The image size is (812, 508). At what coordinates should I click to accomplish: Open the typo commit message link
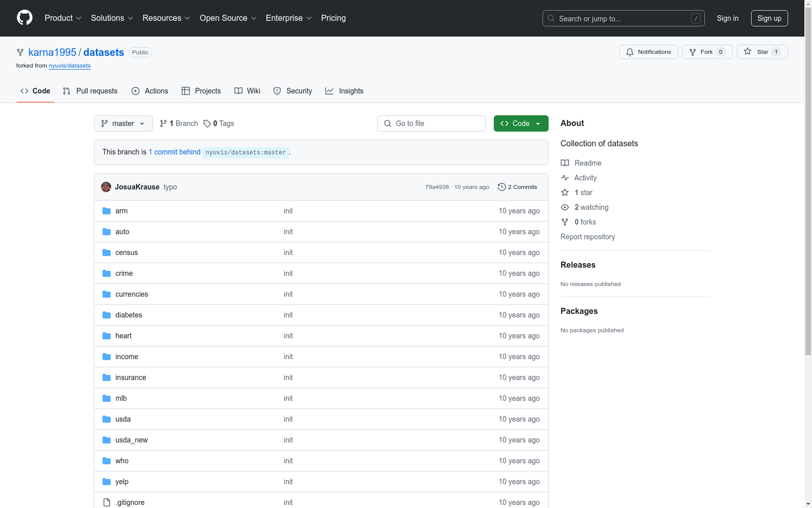(171, 187)
